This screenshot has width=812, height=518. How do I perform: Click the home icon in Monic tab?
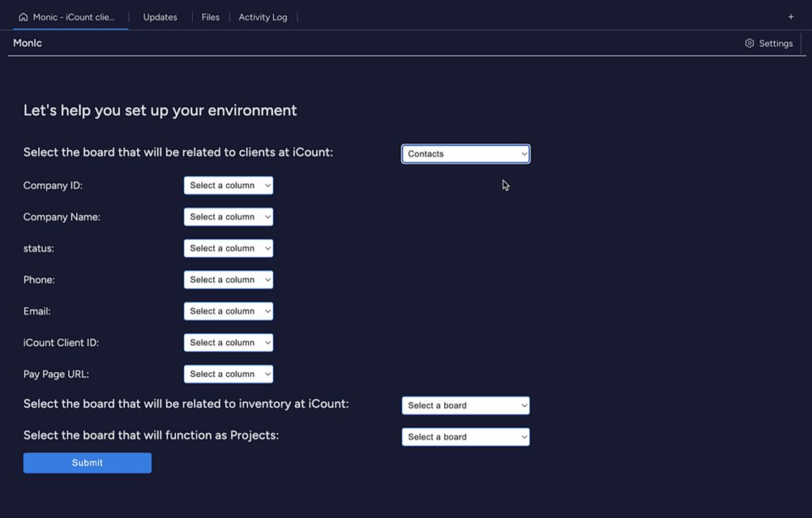click(23, 17)
